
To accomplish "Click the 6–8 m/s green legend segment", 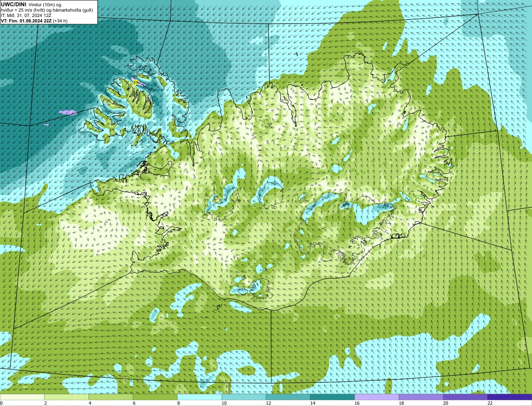I will (x=155, y=397).
